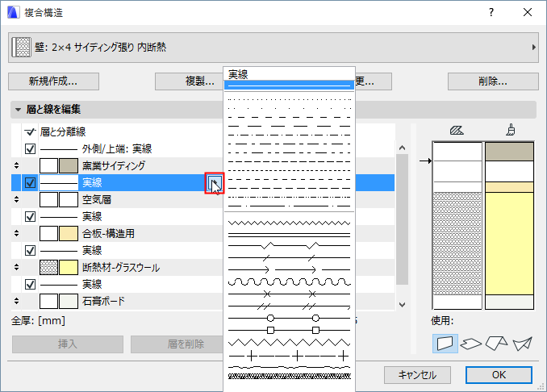Click the キャンセル button
Screen dimensions: 547x392
coord(417,375)
